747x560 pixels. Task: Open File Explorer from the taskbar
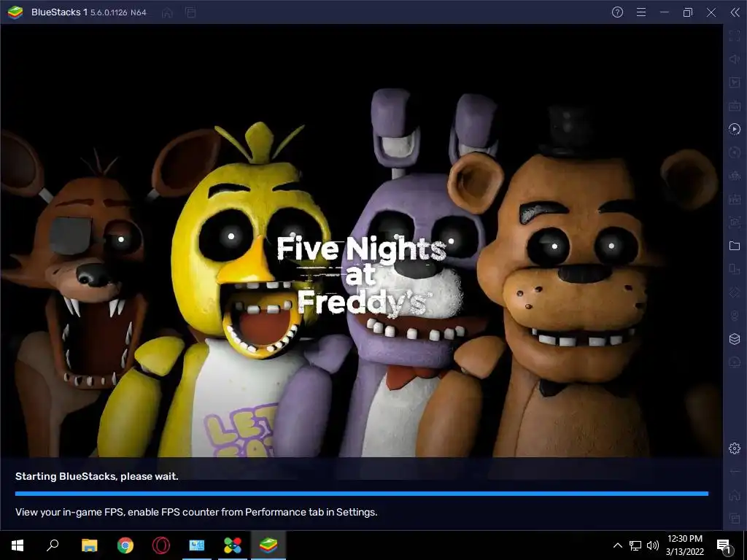pos(89,545)
